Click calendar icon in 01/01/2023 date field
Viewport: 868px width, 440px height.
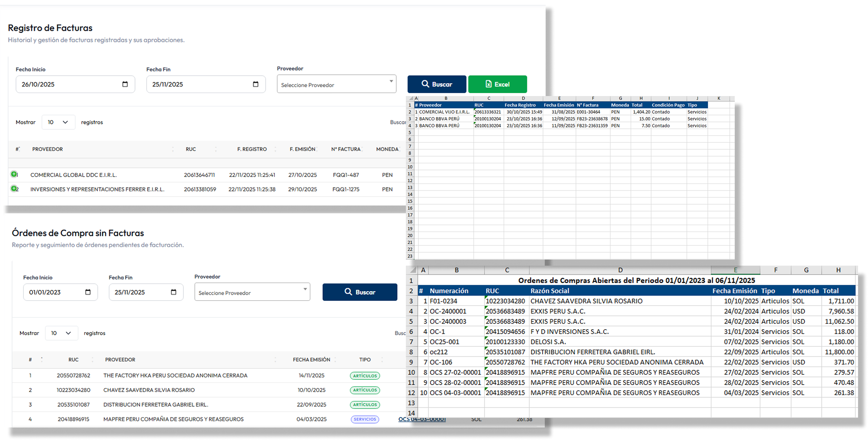[x=88, y=292]
